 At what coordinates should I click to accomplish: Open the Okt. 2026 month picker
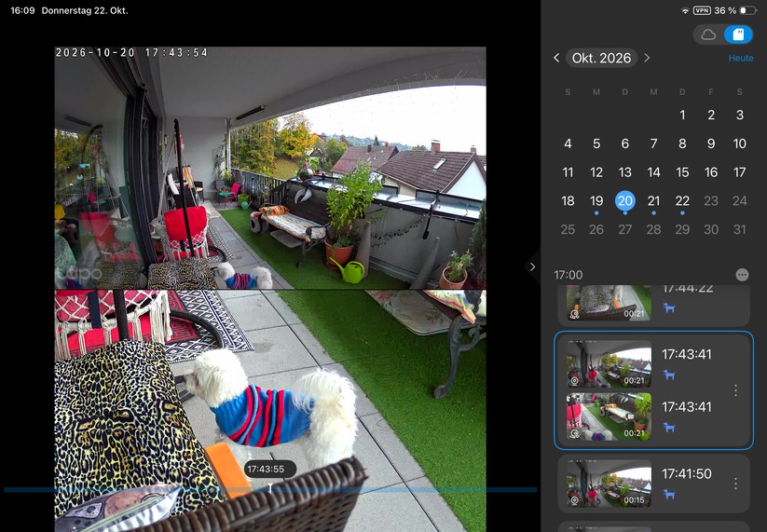point(601,58)
